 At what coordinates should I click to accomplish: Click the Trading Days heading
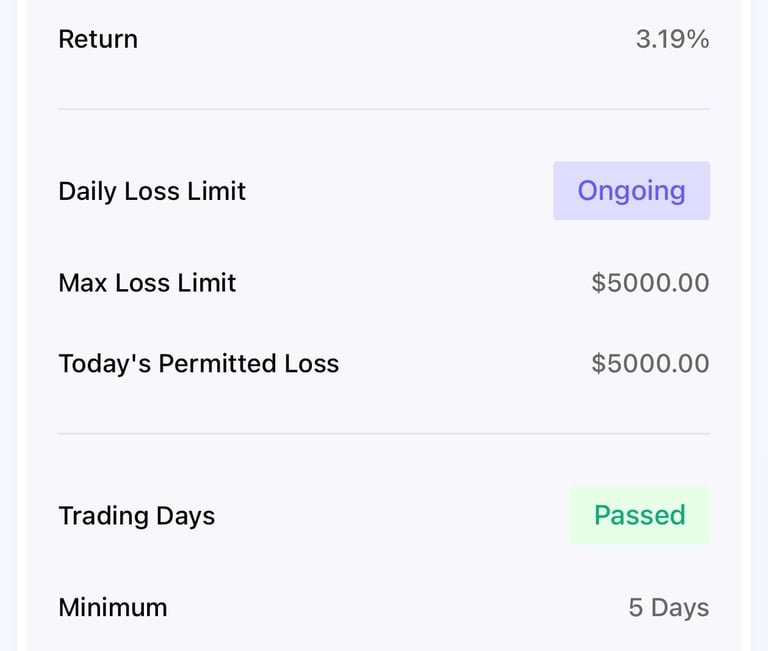136,516
